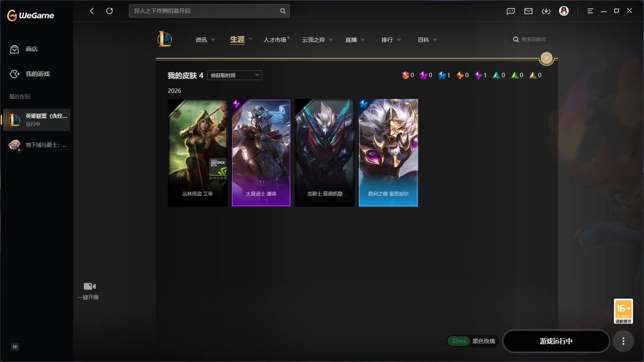Click the first pink-orange rarity gem counter

pos(408,75)
